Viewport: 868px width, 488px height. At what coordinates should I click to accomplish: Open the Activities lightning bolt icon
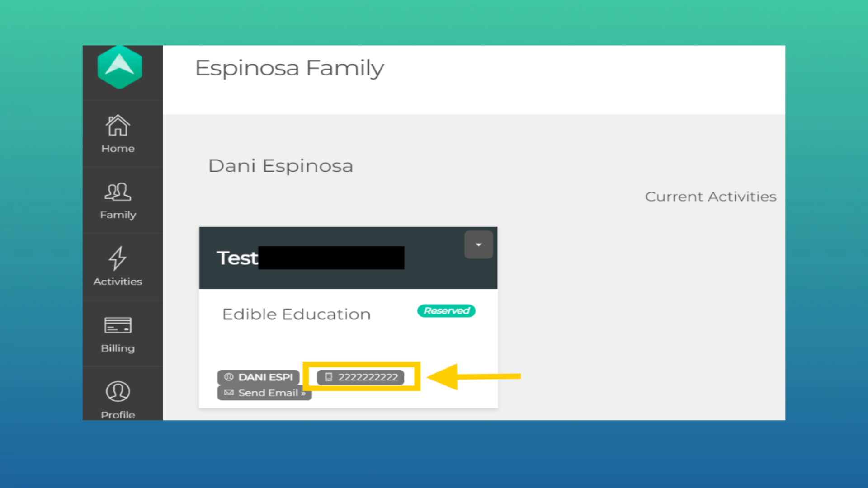[118, 258]
